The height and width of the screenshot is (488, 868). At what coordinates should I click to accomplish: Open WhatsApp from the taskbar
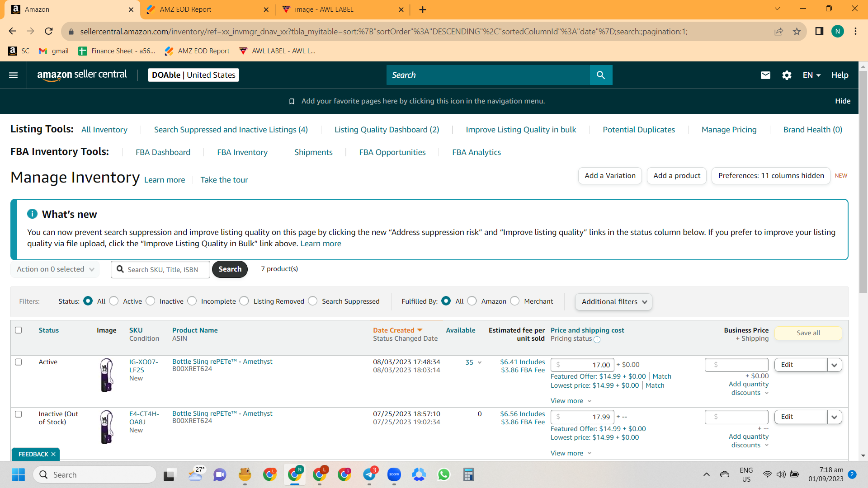click(444, 474)
